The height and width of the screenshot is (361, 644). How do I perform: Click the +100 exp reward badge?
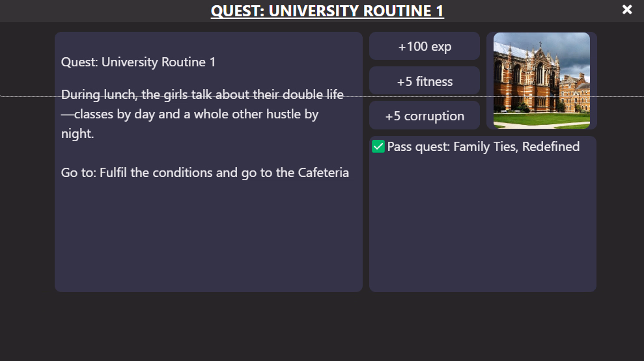pyautogui.click(x=425, y=46)
